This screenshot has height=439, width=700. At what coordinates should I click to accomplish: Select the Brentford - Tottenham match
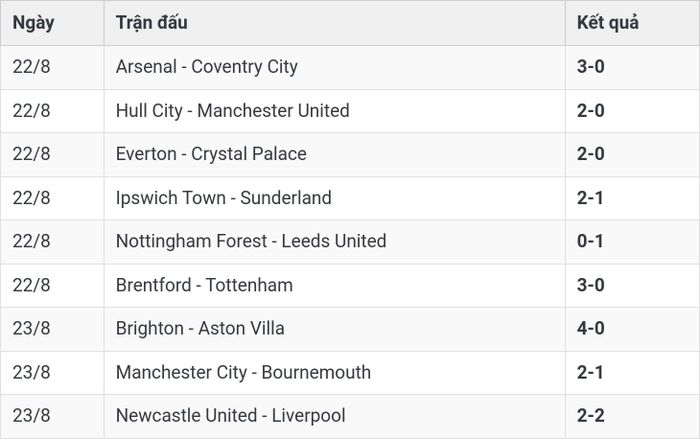(x=204, y=285)
